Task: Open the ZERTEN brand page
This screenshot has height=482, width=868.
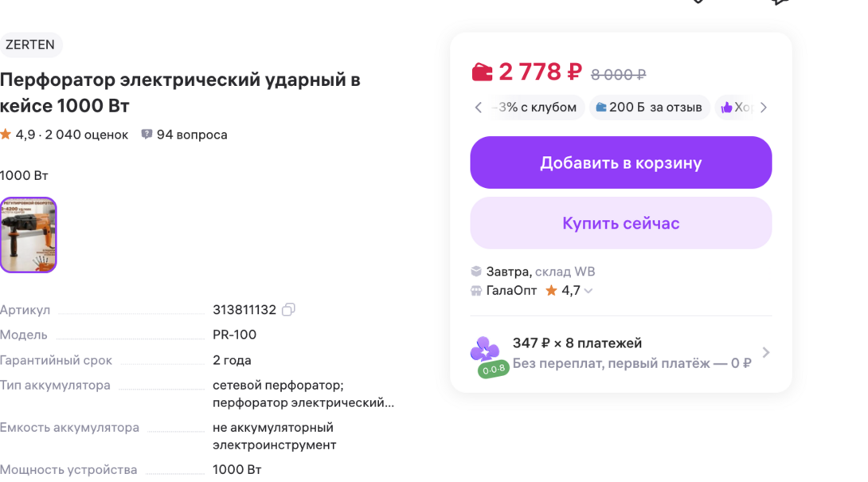Action: click(x=30, y=45)
